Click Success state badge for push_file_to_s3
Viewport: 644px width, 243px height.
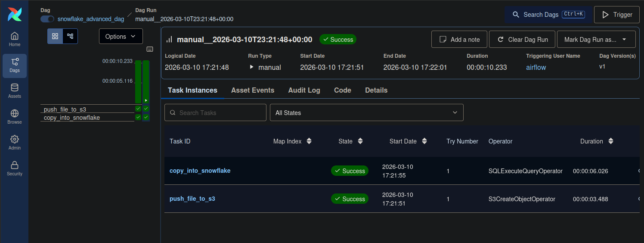point(350,199)
